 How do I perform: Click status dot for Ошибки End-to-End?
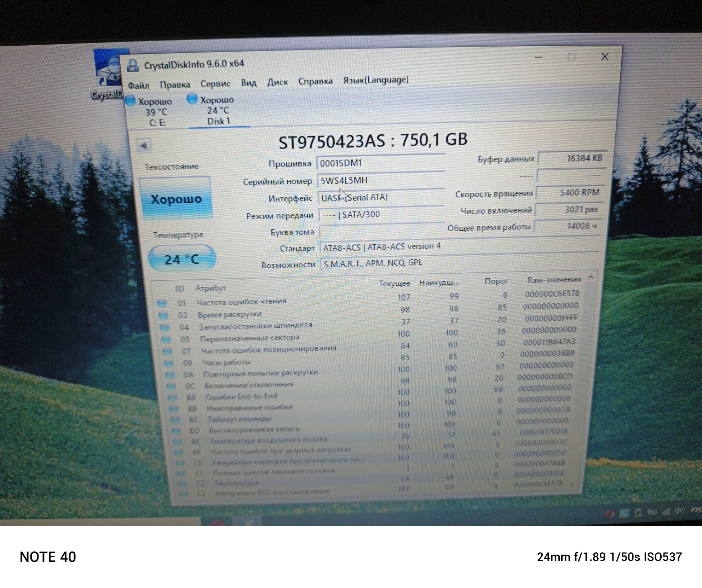(173, 397)
